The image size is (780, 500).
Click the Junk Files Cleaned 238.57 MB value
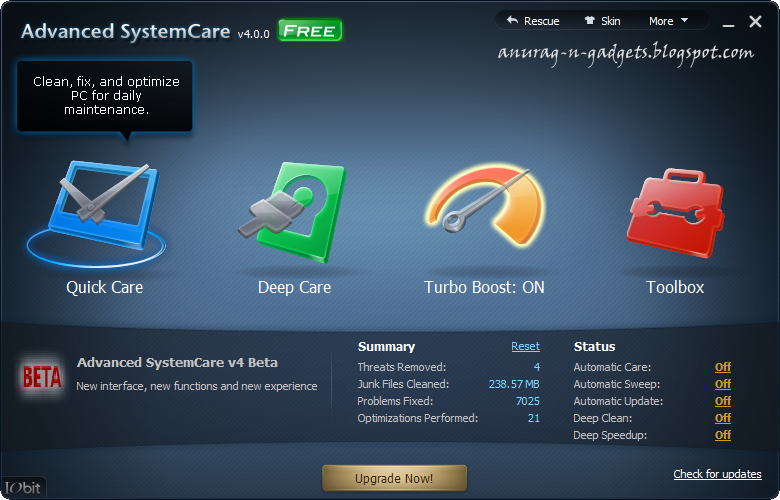[514, 384]
